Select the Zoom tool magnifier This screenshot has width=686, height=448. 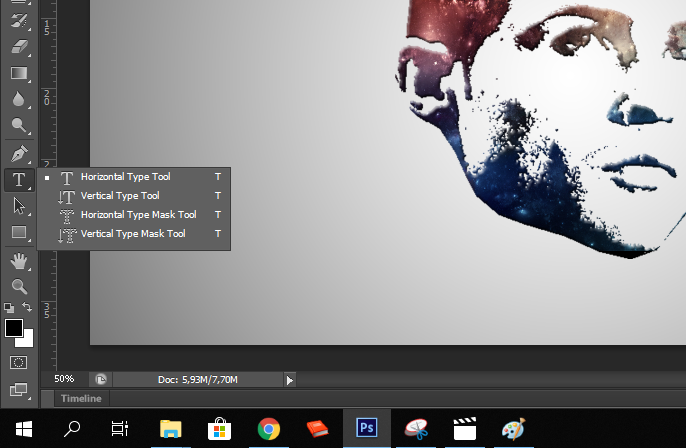coord(19,286)
